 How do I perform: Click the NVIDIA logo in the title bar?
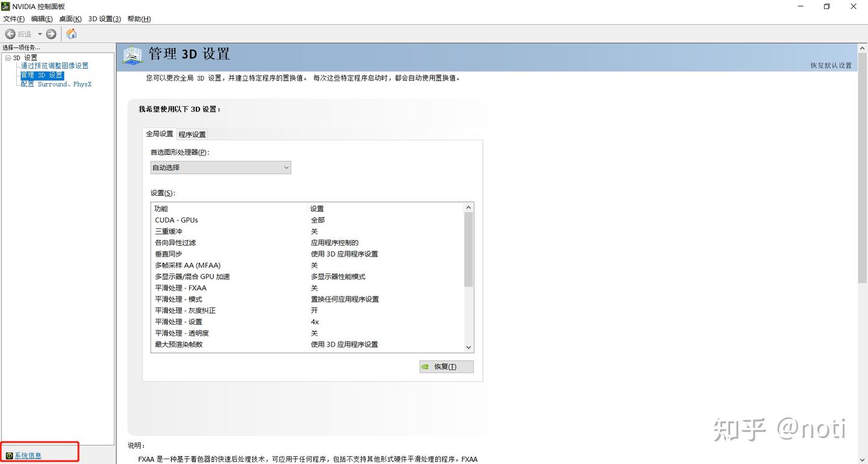6,7
